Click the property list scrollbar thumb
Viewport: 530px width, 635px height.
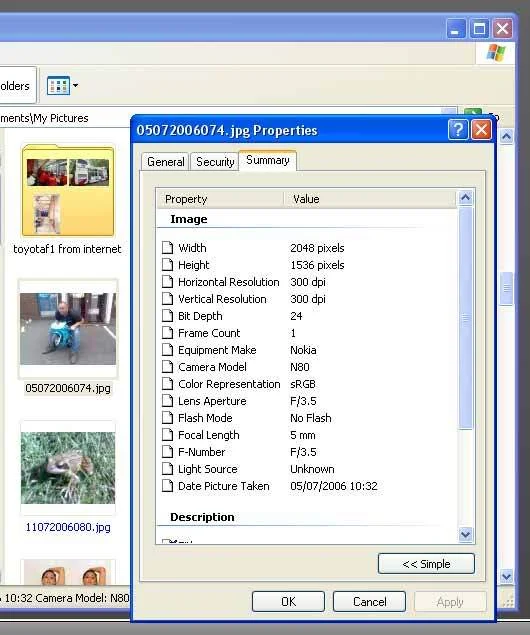[x=466, y=318]
